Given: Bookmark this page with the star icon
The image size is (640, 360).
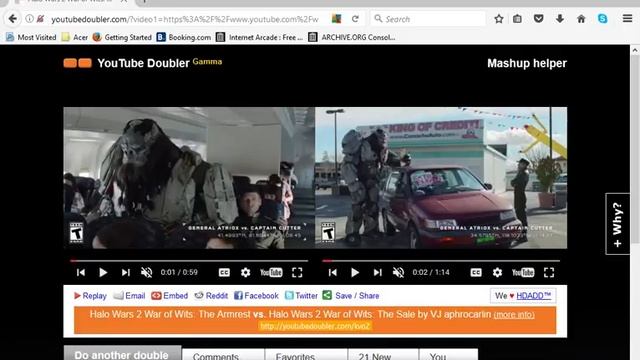Looking at the screenshot, I should pyautogui.click(x=499, y=19).
